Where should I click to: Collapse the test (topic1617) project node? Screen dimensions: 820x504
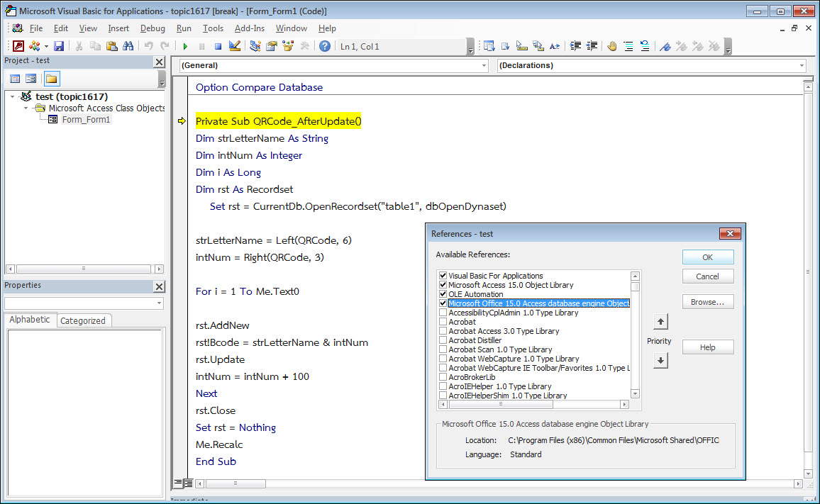pos(13,96)
